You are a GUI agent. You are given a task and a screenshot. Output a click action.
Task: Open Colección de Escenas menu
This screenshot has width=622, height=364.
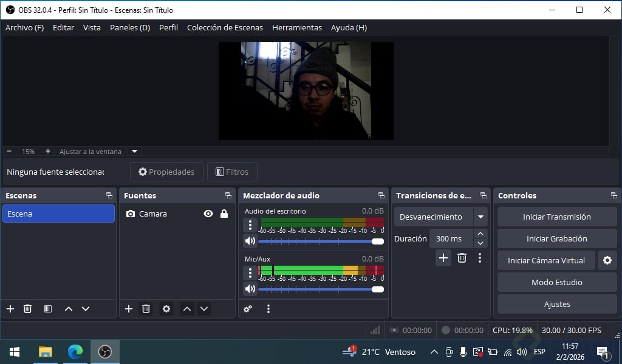point(225,28)
